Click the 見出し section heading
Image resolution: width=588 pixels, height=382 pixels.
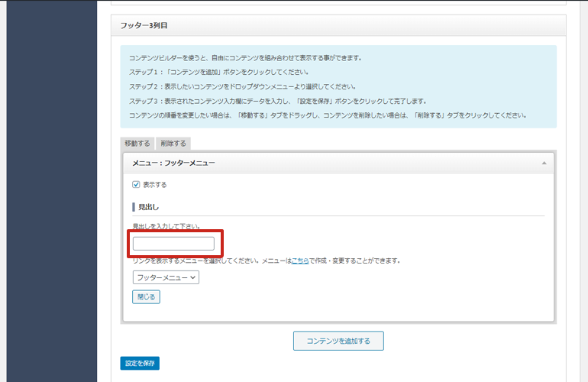(148, 207)
